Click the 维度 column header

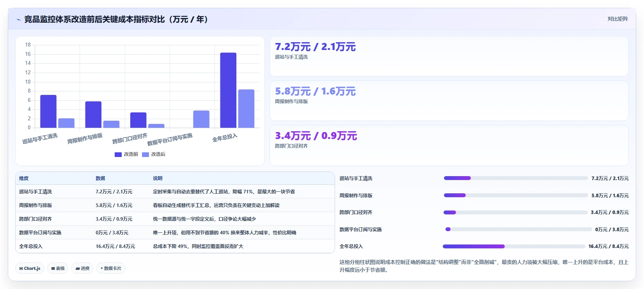pyautogui.click(x=24, y=178)
